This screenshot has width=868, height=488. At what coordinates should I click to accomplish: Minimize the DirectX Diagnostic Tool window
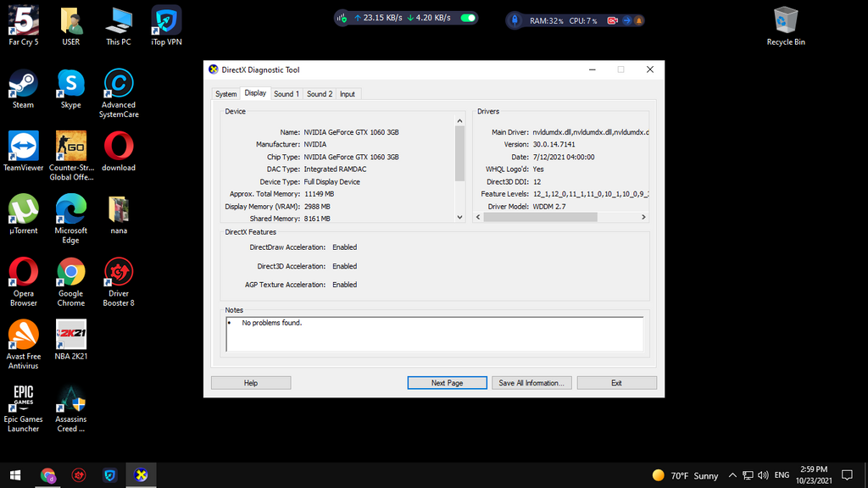[593, 69]
